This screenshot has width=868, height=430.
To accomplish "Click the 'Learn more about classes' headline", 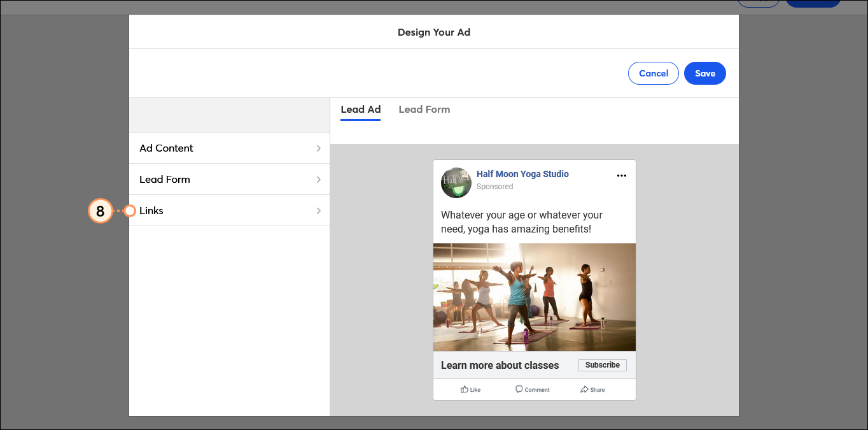I will (500, 366).
